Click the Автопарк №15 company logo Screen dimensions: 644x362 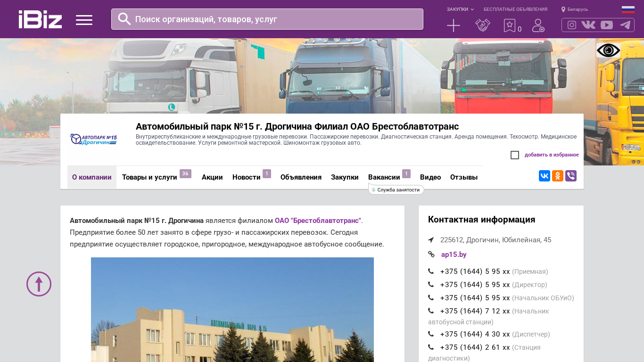point(93,140)
